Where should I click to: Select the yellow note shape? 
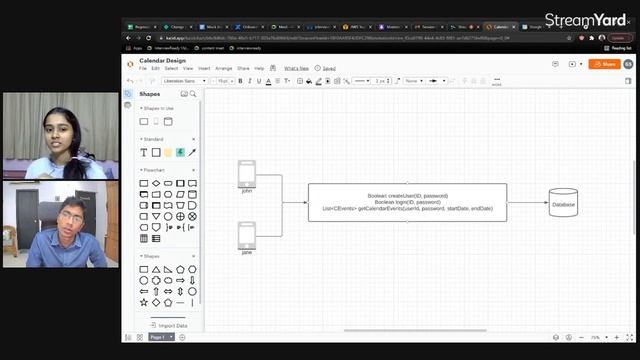[x=168, y=153]
